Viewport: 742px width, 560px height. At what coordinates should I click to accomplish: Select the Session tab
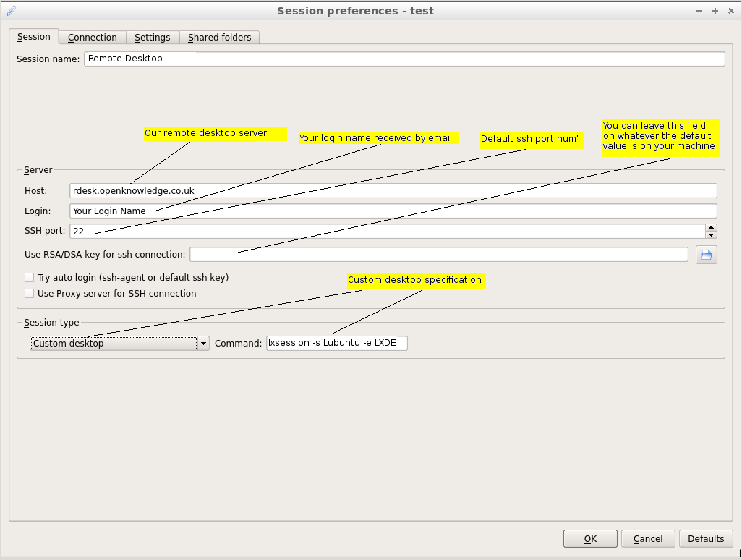click(34, 37)
